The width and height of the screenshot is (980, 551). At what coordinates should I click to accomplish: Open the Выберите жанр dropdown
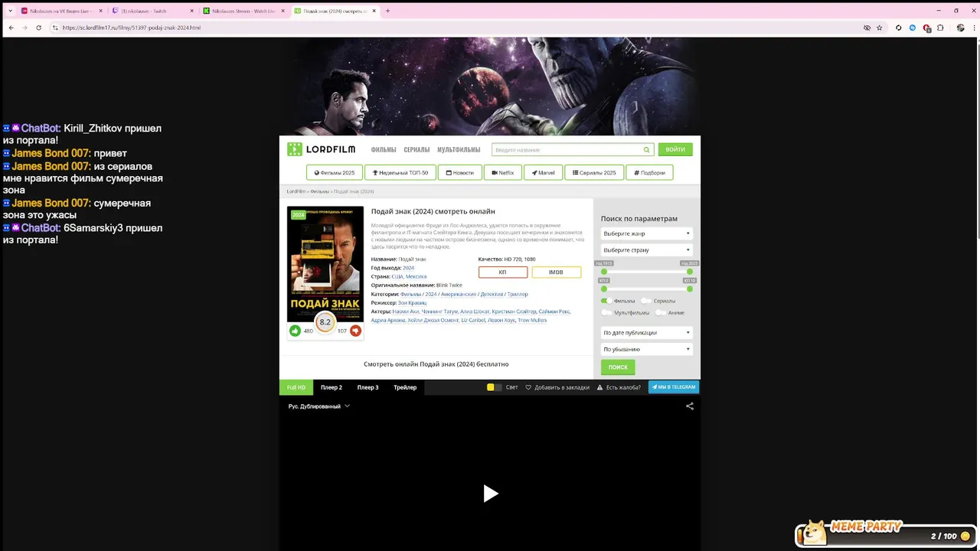tap(647, 233)
